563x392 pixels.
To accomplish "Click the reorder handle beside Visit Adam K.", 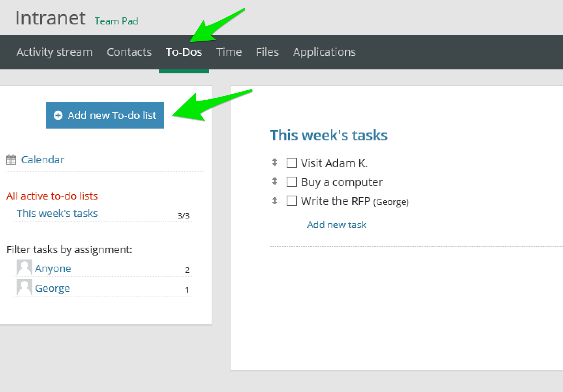I will click(275, 162).
